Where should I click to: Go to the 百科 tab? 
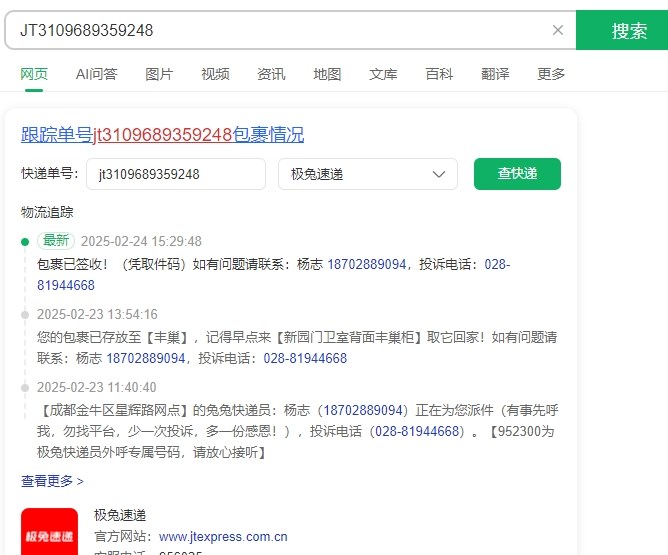pos(439,74)
